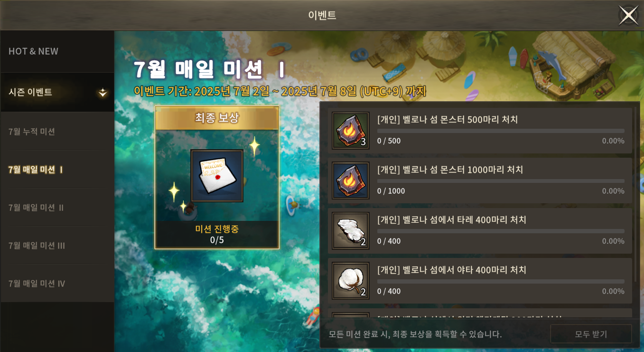Click the 모두 받기 button
The width and height of the screenshot is (644, 352).
(x=591, y=334)
